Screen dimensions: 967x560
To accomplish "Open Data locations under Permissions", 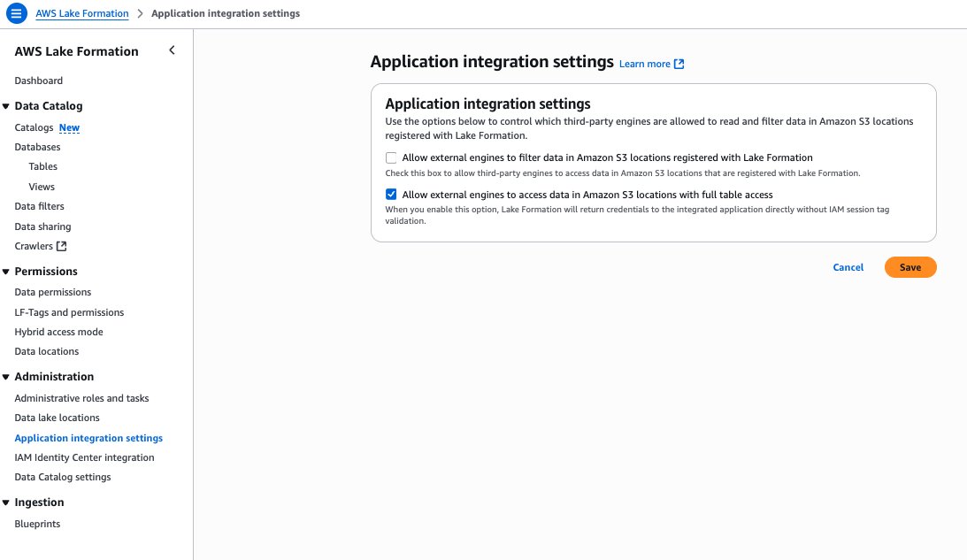I will click(x=47, y=351).
